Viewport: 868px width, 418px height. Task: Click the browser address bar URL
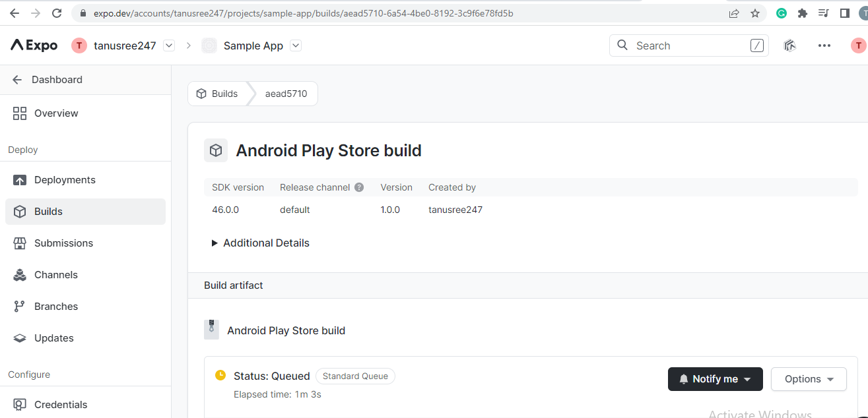303,13
